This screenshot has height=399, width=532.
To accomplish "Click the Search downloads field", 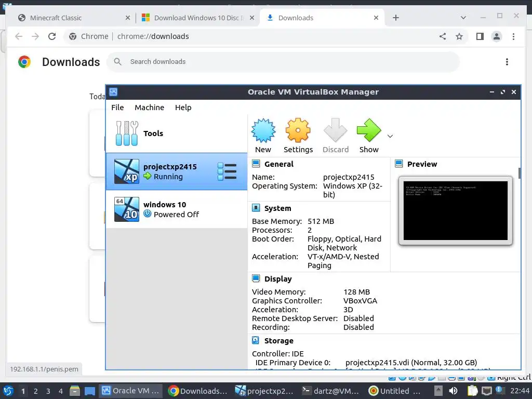I will 283,62.
